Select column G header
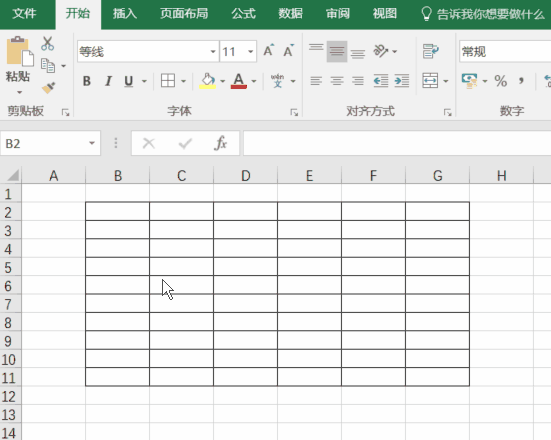 coord(437,175)
